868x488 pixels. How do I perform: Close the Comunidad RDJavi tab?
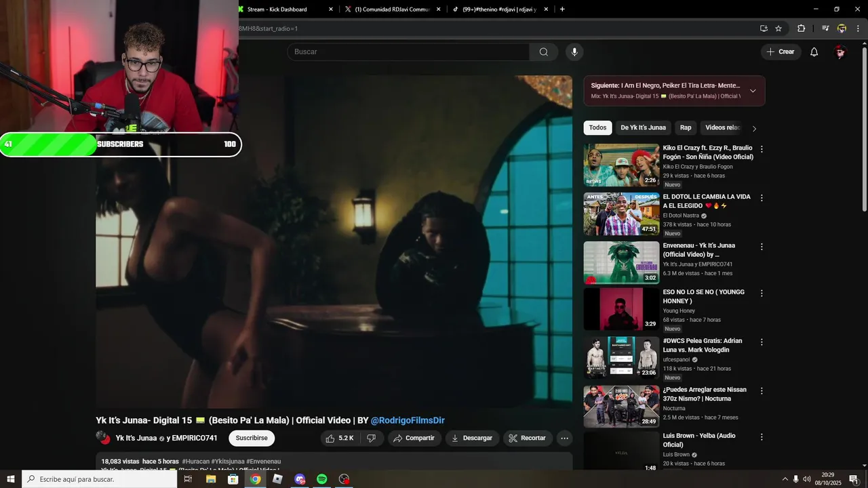[x=439, y=9]
